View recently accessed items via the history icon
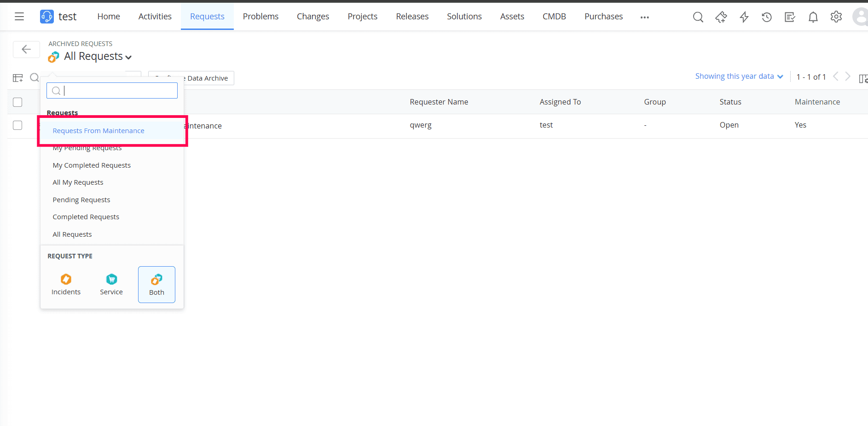This screenshot has width=868, height=426. click(x=767, y=17)
